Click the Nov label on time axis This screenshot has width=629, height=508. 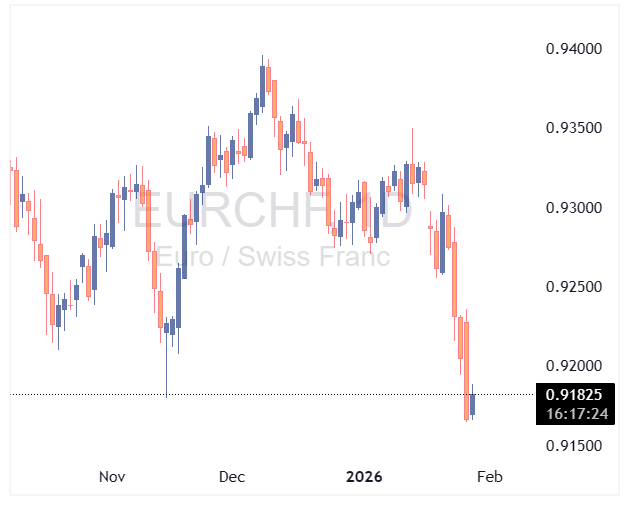click(x=113, y=477)
